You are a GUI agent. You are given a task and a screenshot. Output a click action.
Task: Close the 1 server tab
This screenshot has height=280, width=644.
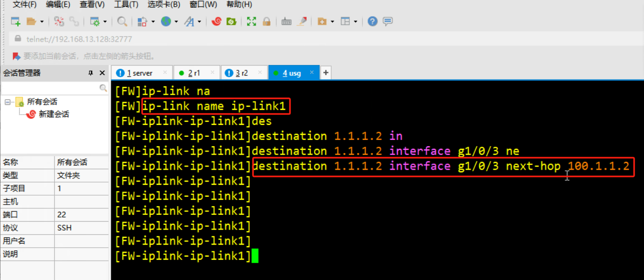click(x=166, y=72)
